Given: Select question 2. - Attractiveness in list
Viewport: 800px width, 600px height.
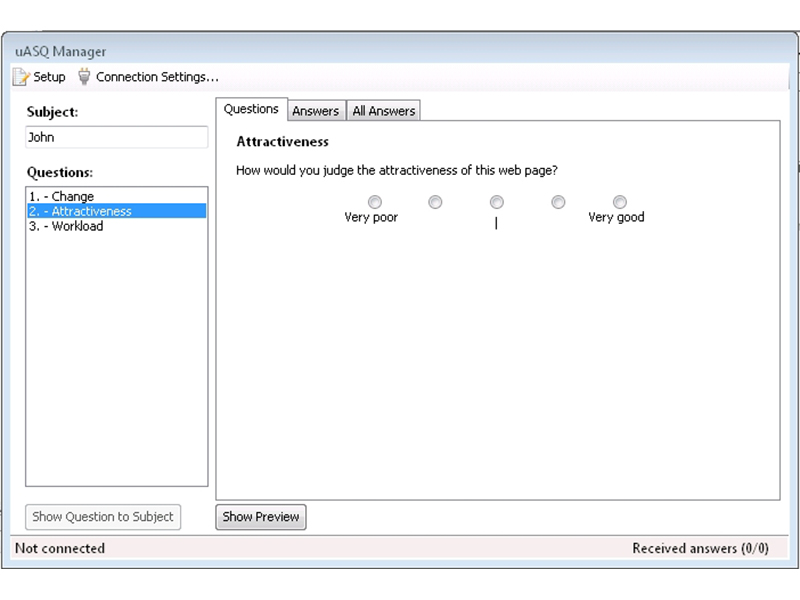Looking at the screenshot, I should 81,212.
